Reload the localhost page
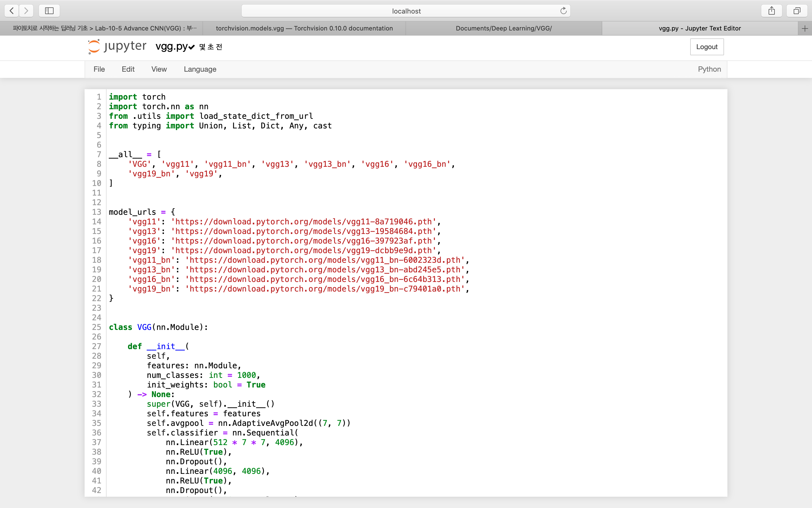 [x=563, y=11]
